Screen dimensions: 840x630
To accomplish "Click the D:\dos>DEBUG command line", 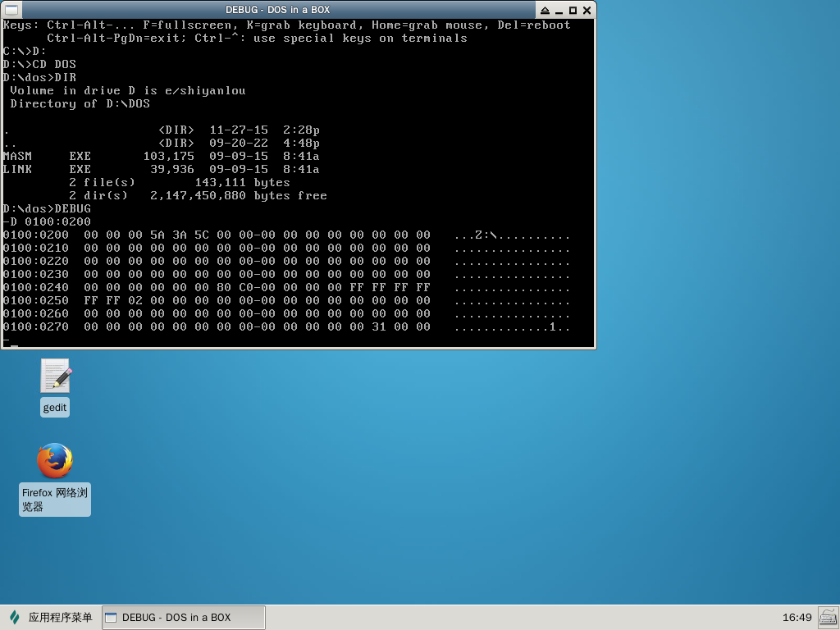I will (47, 208).
